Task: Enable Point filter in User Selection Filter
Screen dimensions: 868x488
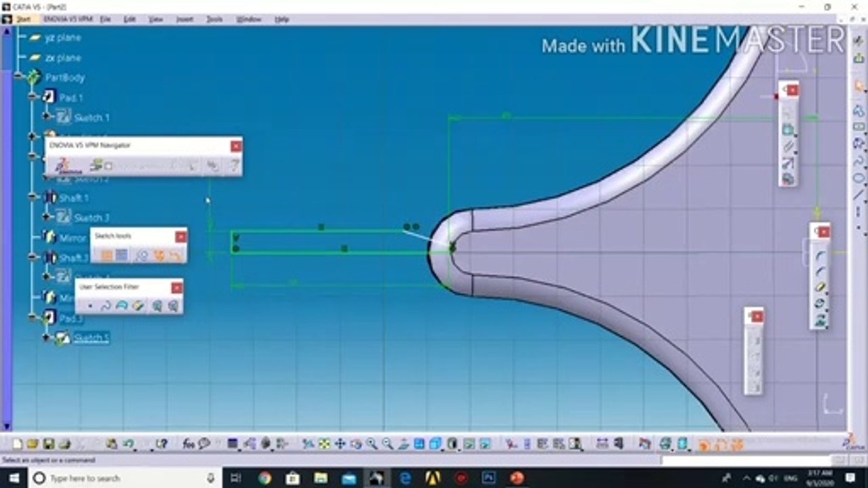Action: pos(90,306)
